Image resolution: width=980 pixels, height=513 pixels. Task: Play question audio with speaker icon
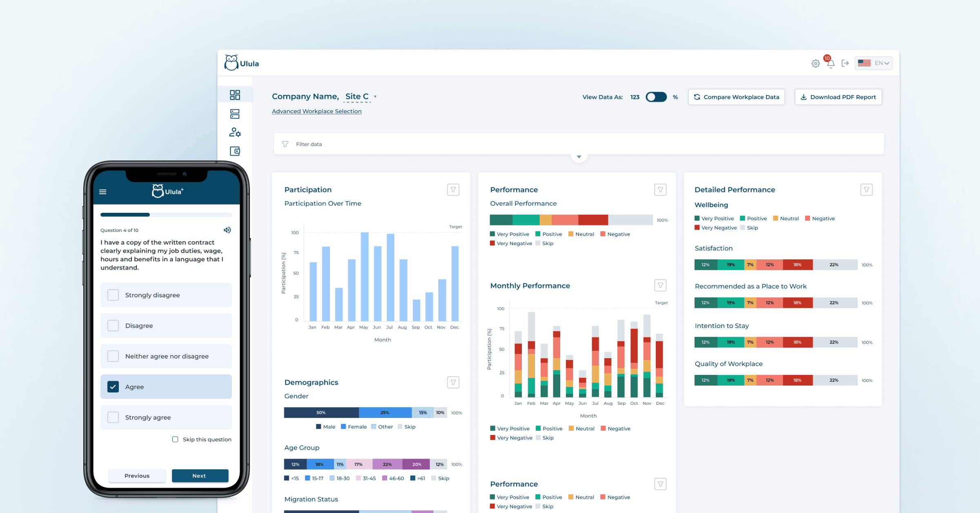(227, 230)
